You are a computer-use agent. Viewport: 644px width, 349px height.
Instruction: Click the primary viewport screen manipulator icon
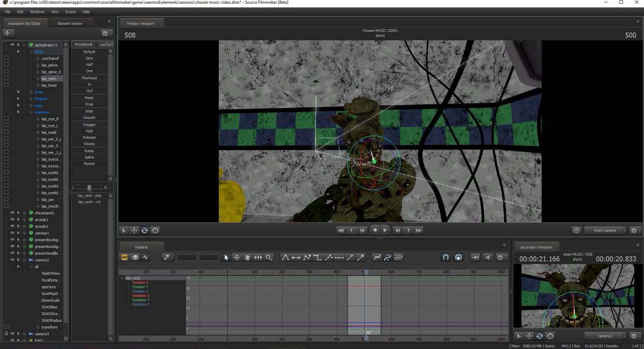[155, 230]
